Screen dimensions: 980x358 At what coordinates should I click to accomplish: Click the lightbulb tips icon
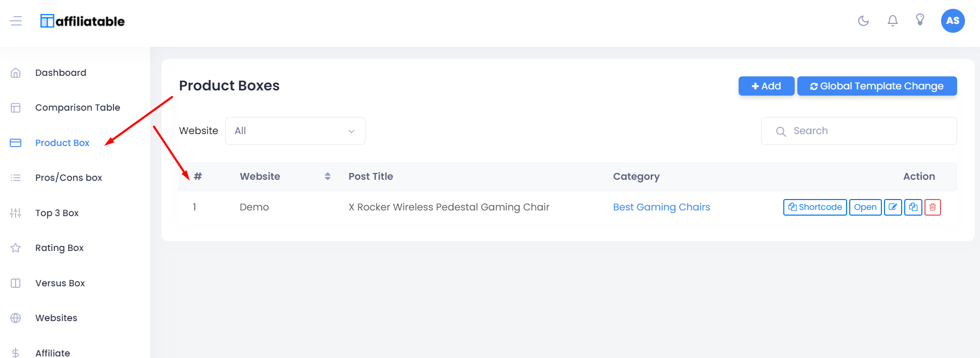click(x=920, y=20)
